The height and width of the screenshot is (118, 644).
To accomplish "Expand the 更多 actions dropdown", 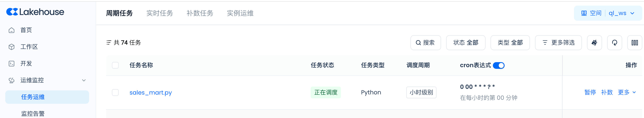I will (x=627, y=92).
